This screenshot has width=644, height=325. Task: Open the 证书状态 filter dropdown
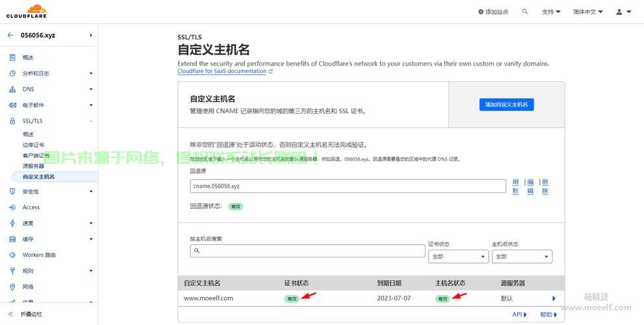tap(458, 256)
